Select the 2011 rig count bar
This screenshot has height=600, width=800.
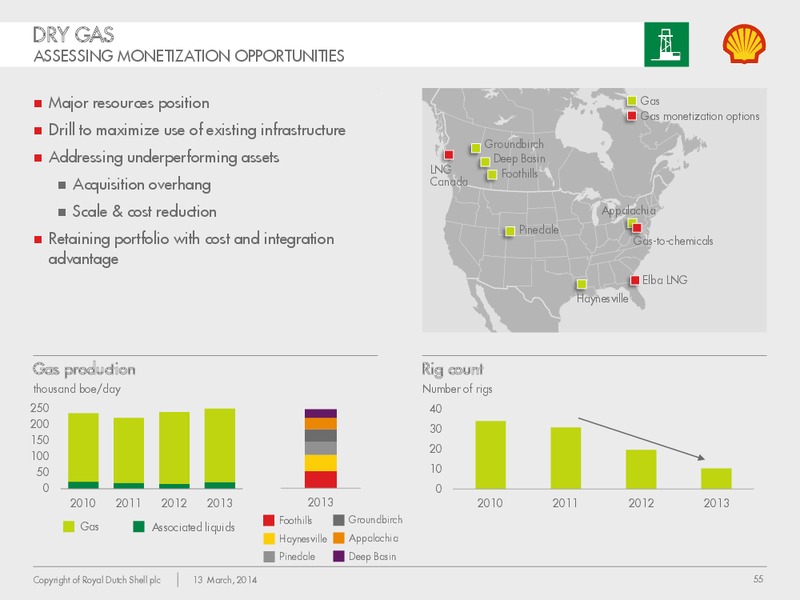pyautogui.click(x=566, y=458)
